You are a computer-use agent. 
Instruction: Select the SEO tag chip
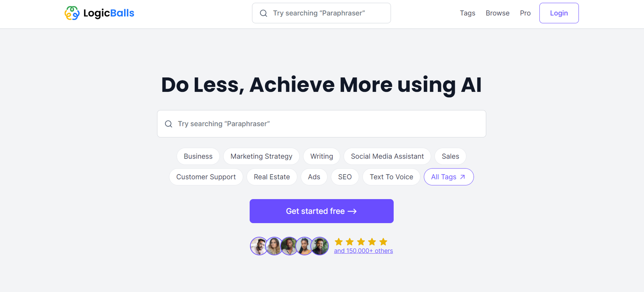coord(345,177)
